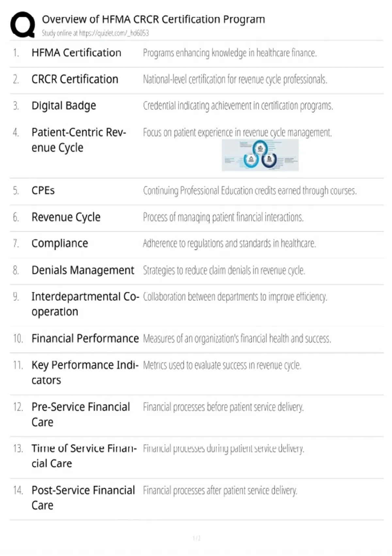392x556 pixels.
Task: Select the 'Denials Management' term
Action: click(x=83, y=270)
